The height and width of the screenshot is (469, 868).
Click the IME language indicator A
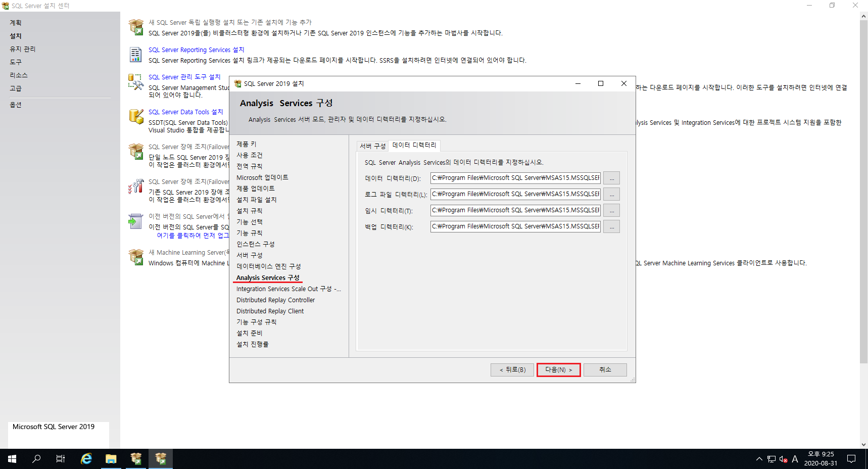(795, 459)
